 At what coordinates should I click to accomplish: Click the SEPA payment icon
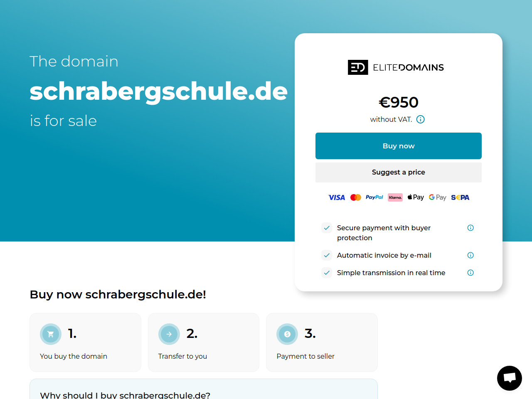tap(460, 197)
